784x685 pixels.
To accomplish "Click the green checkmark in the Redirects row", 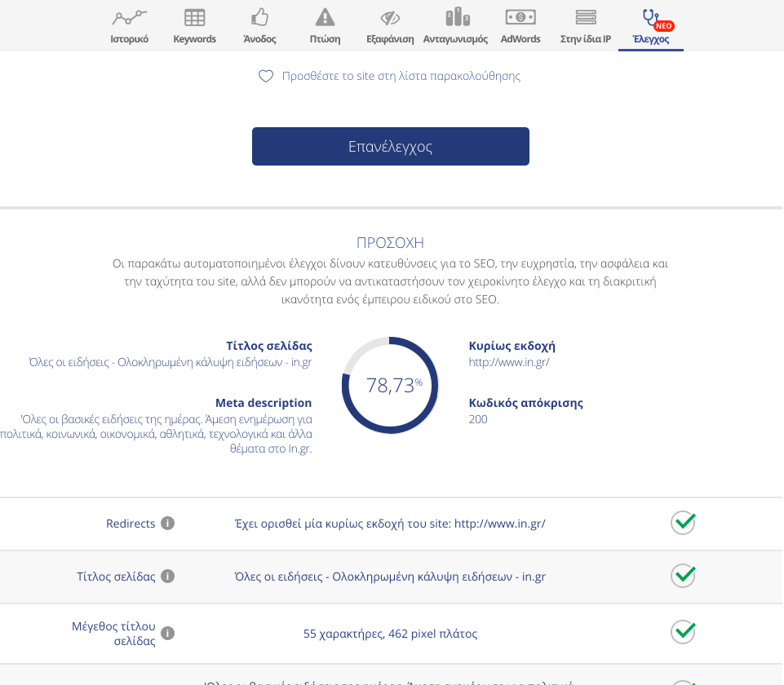I will 683,523.
